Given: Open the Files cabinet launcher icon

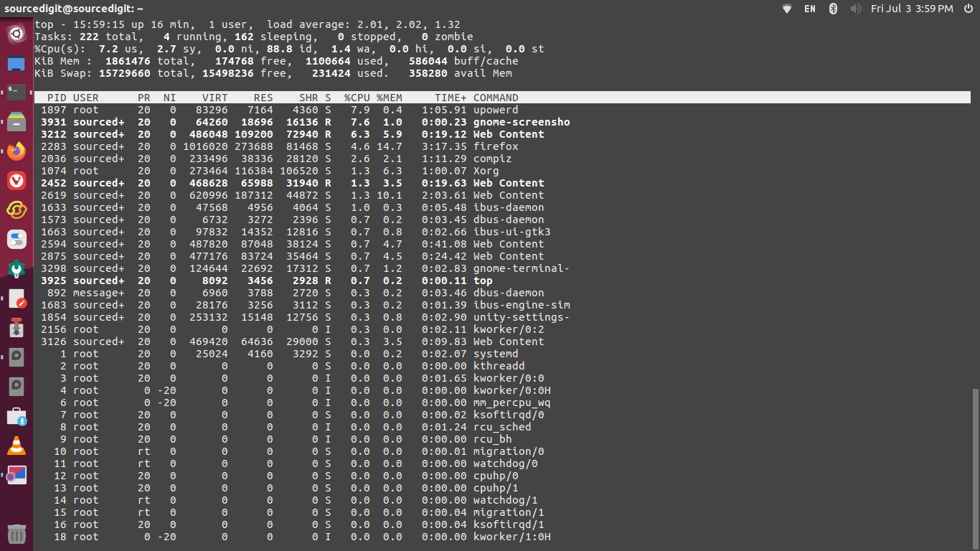Looking at the screenshot, I should pyautogui.click(x=17, y=122).
